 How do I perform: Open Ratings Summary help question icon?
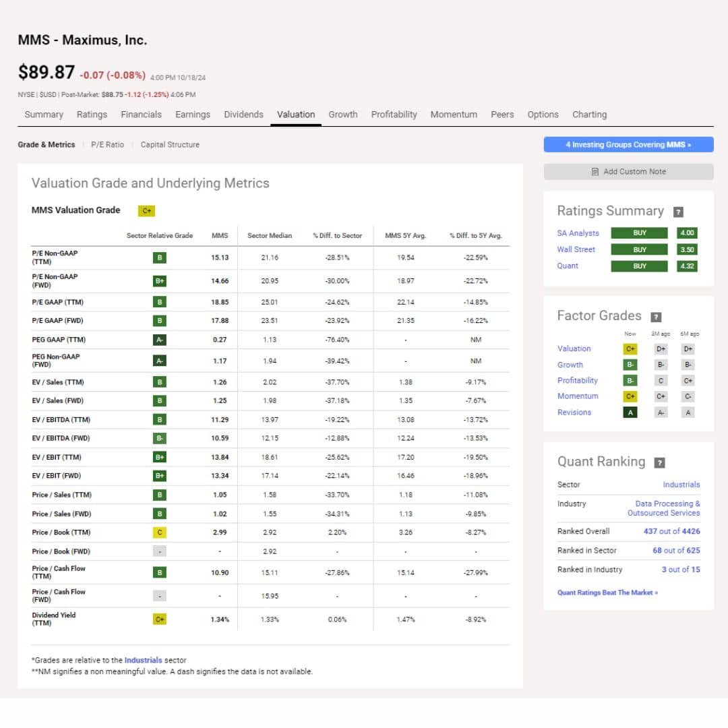[678, 212]
